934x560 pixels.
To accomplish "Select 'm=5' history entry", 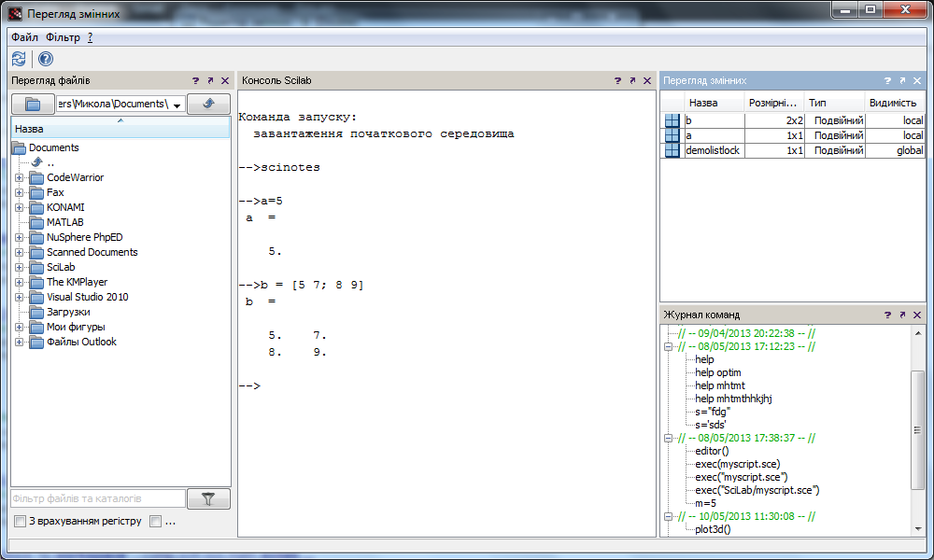I will (x=706, y=503).
